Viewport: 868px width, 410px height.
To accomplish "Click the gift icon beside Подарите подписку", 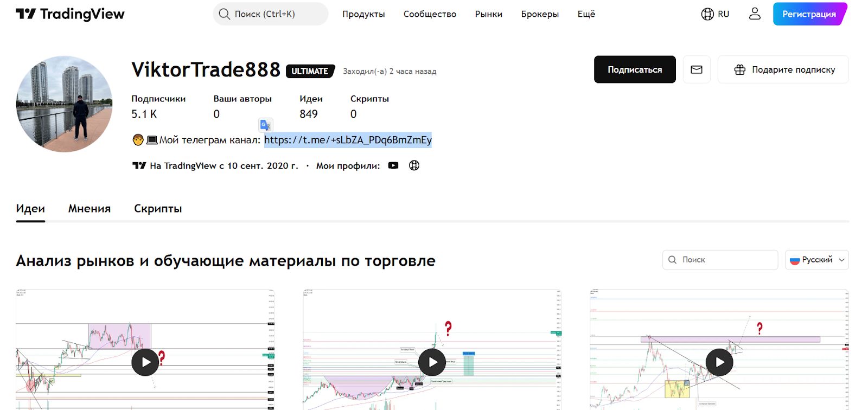I will tap(740, 69).
